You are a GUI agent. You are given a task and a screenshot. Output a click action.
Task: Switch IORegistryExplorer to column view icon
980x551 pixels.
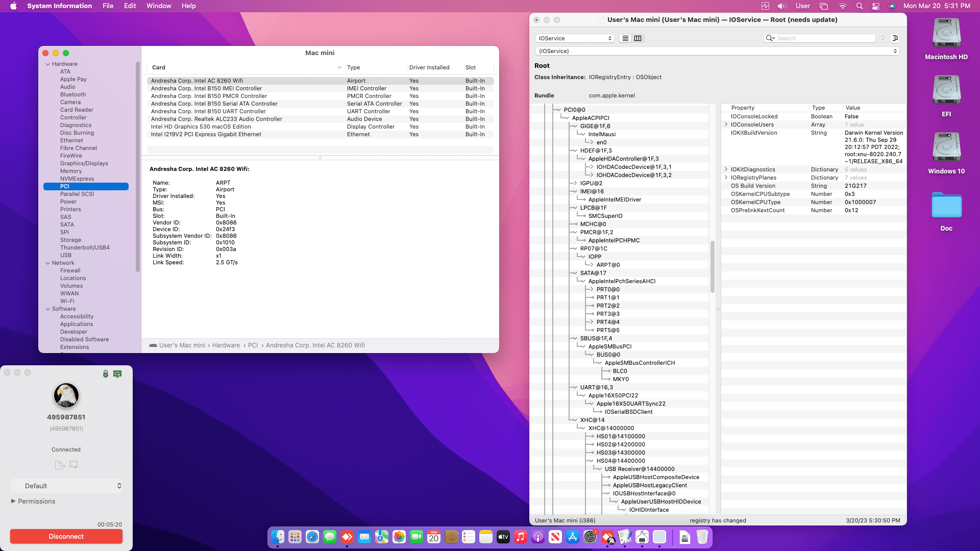[638, 38]
